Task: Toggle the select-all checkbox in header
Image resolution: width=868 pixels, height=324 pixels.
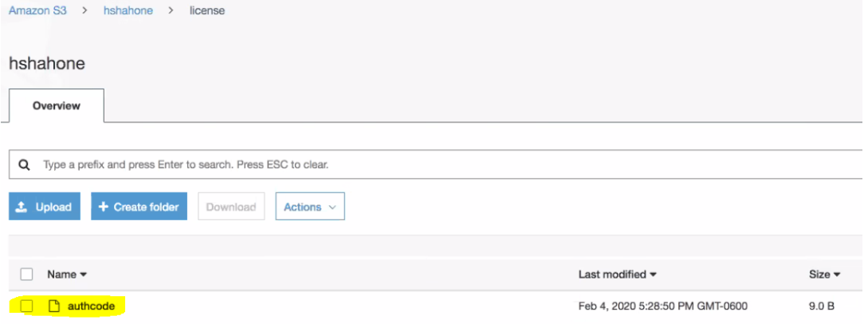Action: (26, 275)
